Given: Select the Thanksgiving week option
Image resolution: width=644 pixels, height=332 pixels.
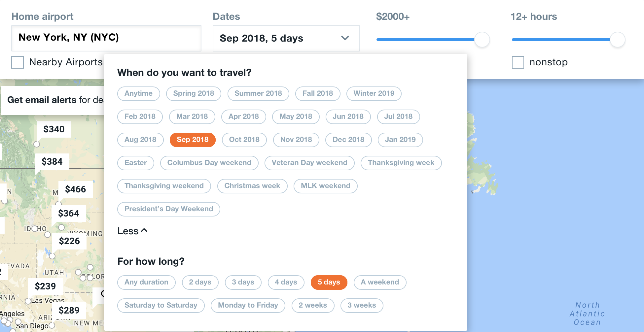Looking at the screenshot, I should point(401,163).
